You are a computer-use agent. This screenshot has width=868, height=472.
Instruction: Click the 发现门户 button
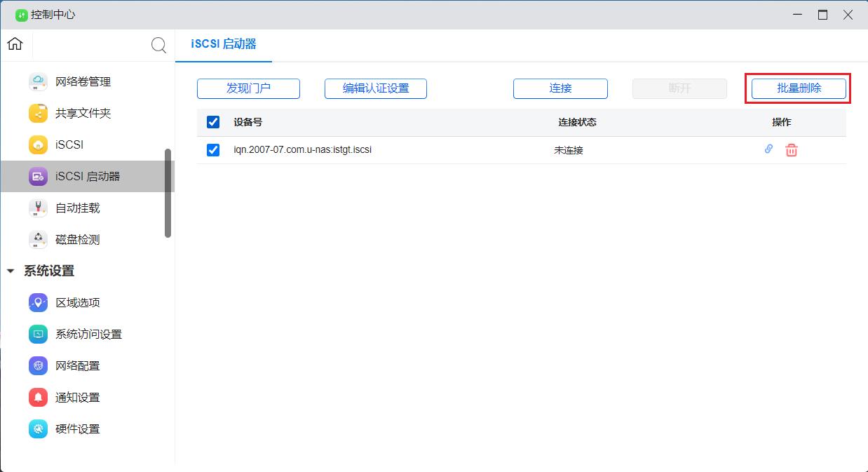tap(248, 88)
